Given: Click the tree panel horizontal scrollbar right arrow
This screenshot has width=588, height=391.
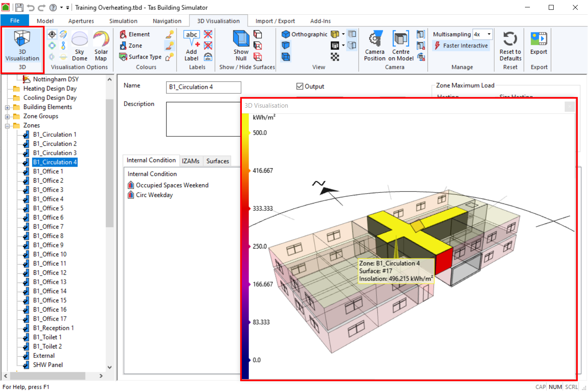Looking at the screenshot, I should pyautogui.click(x=101, y=375).
